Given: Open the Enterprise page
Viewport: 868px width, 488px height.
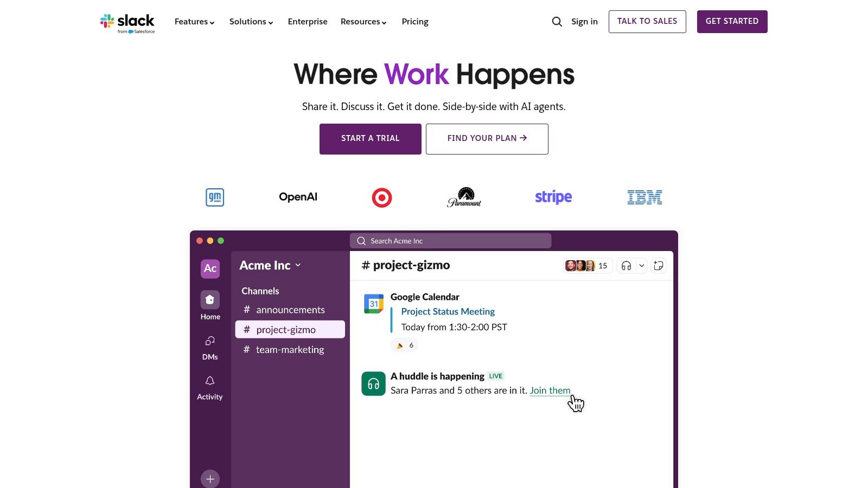Looking at the screenshot, I should tap(308, 22).
